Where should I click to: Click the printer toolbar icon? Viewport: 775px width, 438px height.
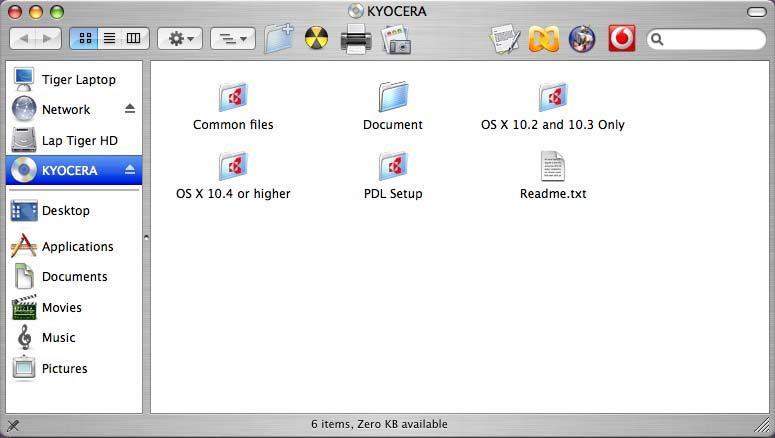click(356, 39)
